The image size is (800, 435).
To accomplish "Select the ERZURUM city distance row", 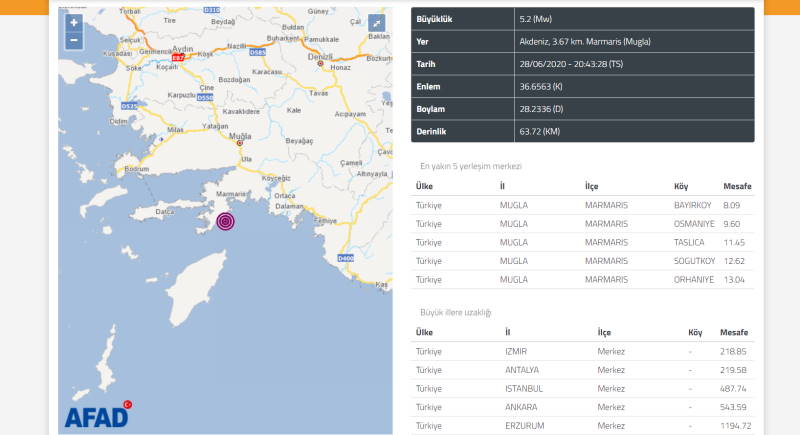I will pos(582,425).
